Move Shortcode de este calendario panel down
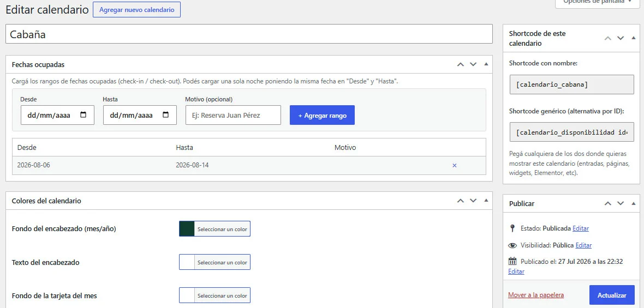The height and width of the screenshot is (308, 644). pyautogui.click(x=621, y=38)
